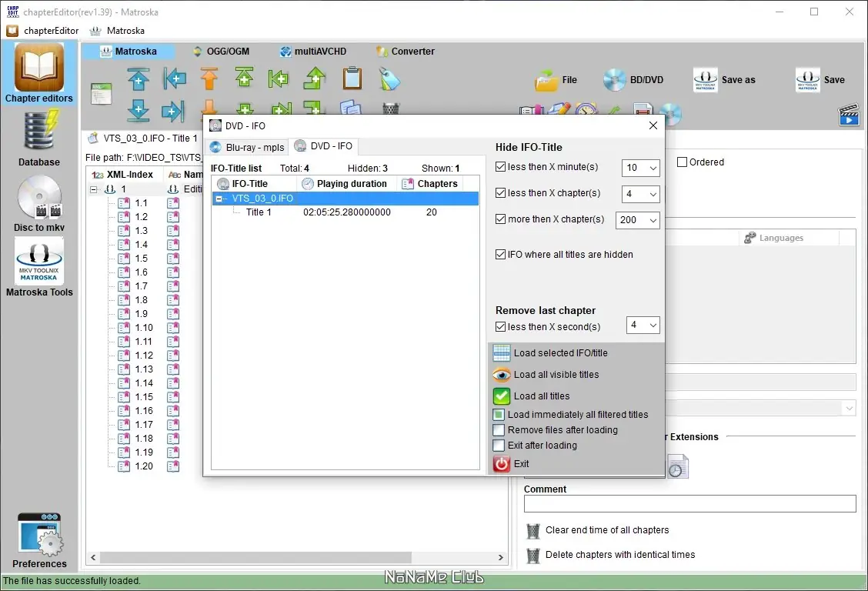
Task: Uncheck less then X minute(s) checkbox
Action: [x=500, y=166]
